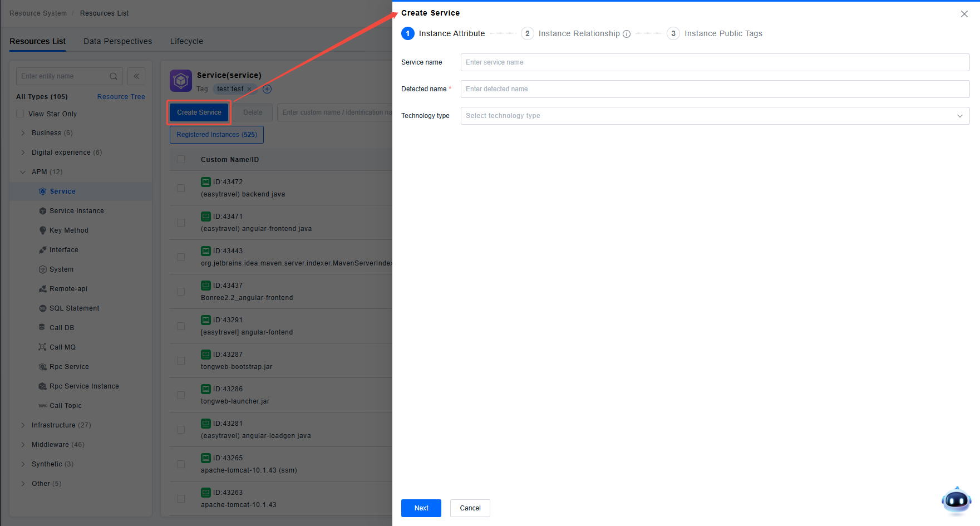Click the plus icon to add a tag
This screenshot has width=980, height=526.
coord(267,89)
